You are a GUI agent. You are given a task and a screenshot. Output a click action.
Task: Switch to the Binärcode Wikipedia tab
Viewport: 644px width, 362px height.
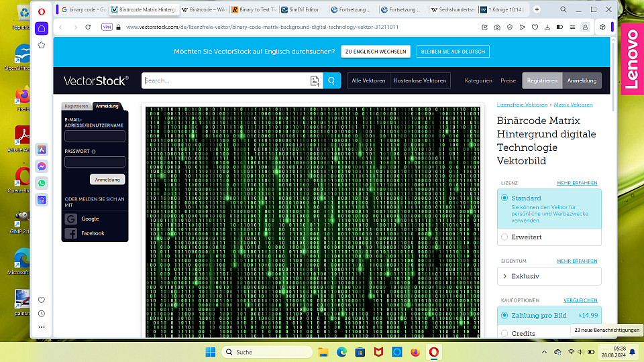click(x=204, y=9)
